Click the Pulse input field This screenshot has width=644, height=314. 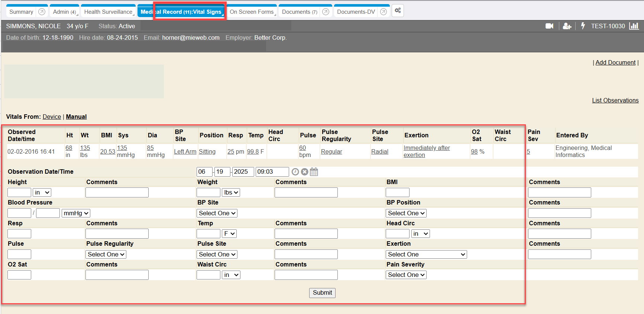(19, 255)
